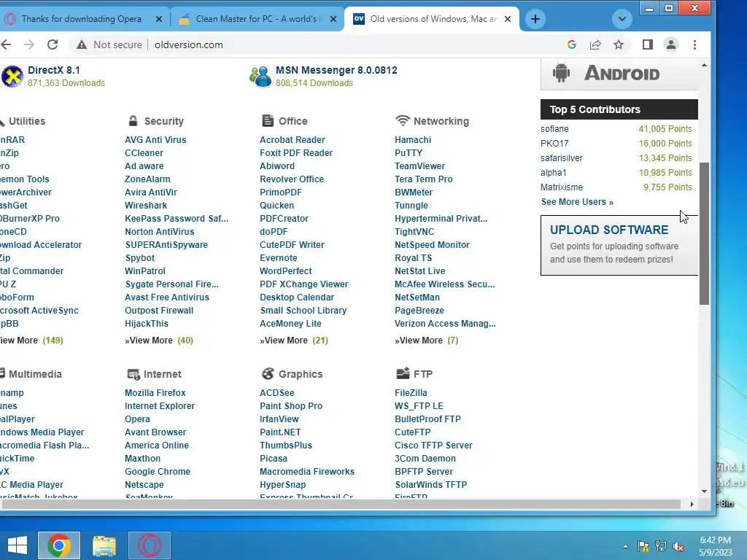
Task: Switch to Thanks for downloading Opera tab
Action: pos(82,19)
